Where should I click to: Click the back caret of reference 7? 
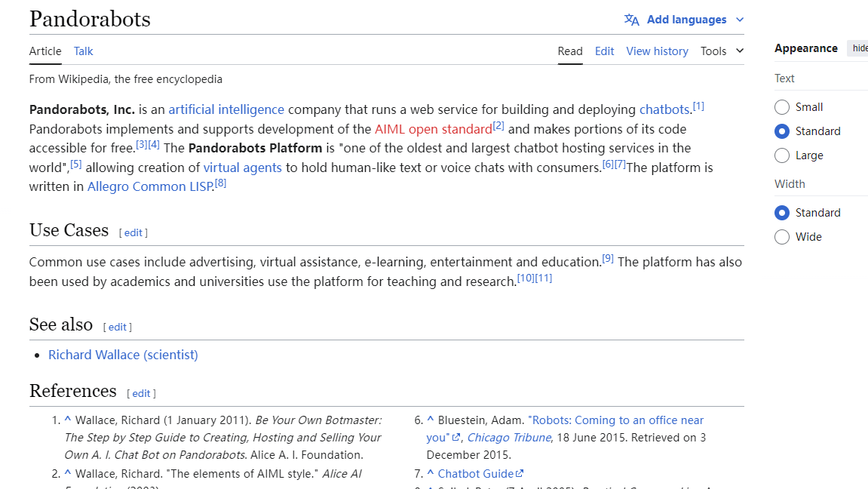[x=430, y=473]
